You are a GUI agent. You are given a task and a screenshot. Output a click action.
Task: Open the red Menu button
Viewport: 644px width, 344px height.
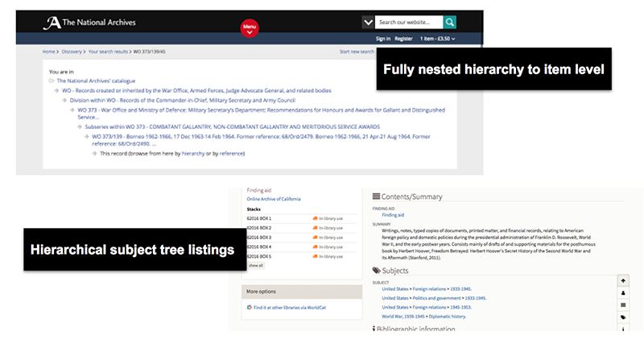point(250,29)
